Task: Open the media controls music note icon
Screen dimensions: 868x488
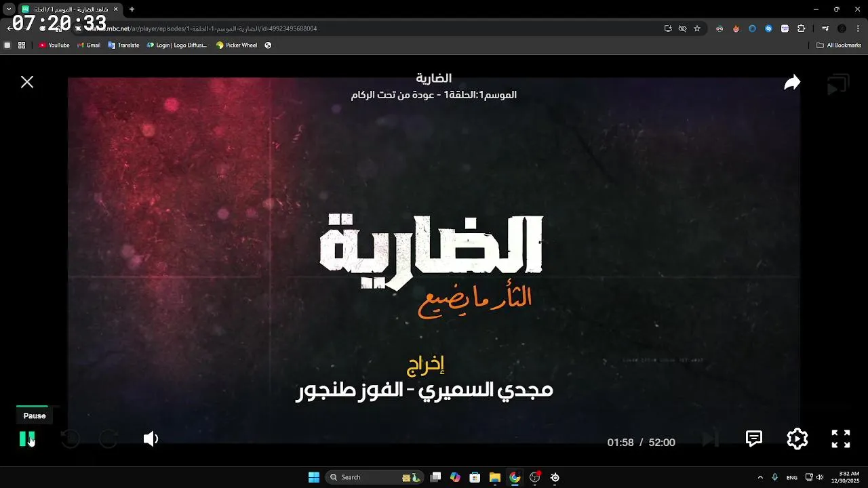Action: pos(825,28)
